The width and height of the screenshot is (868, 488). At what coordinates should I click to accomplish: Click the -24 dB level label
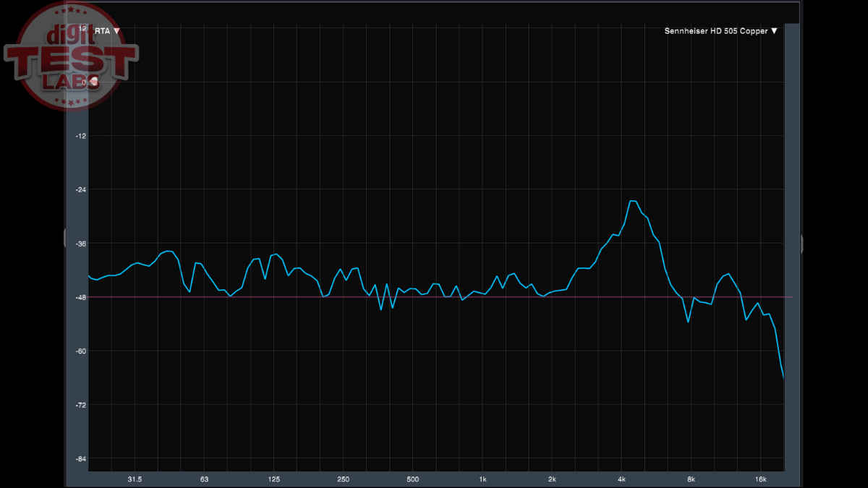click(x=81, y=189)
